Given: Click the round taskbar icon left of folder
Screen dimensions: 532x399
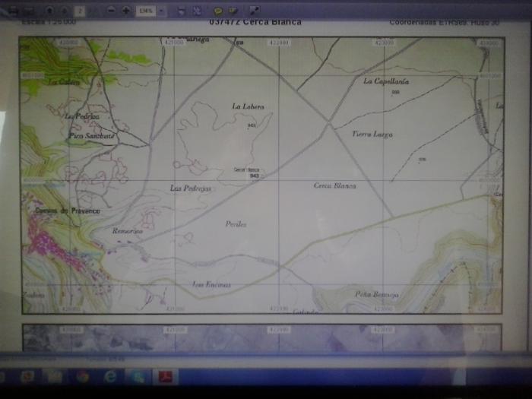Looking at the screenshot, I should 27,377.
